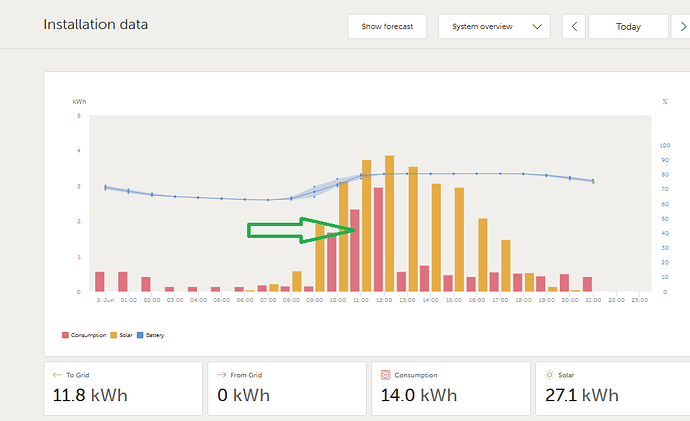Image resolution: width=690 pixels, height=421 pixels.
Task: Open the System overview dropdown
Action: click(x=494, y=27)
